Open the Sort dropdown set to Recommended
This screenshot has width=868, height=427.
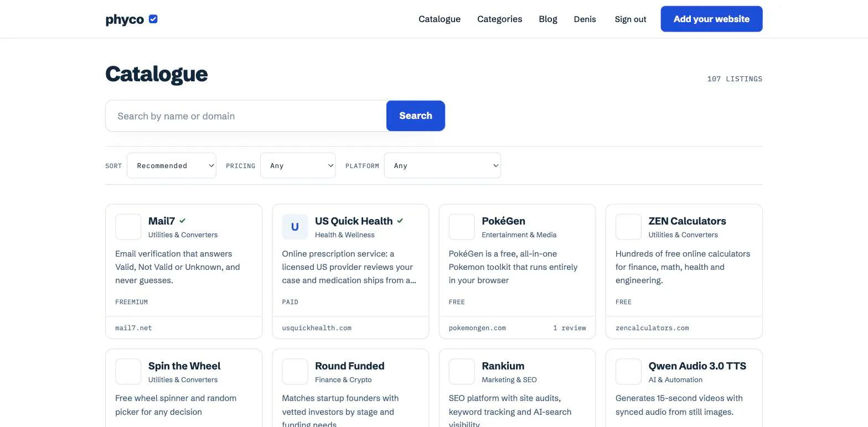pos(172,165)
